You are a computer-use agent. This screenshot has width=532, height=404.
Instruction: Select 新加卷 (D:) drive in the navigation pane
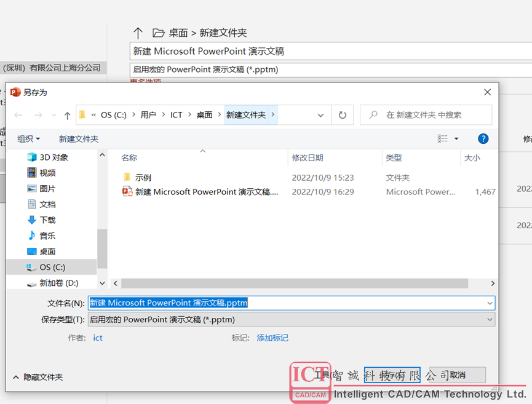58,283
